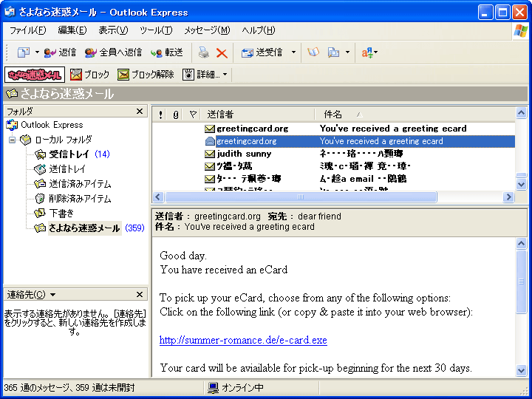Click the ブロック解除 unblock button
Viewport: 532px width, 399px height.
(x=146, y=75)
